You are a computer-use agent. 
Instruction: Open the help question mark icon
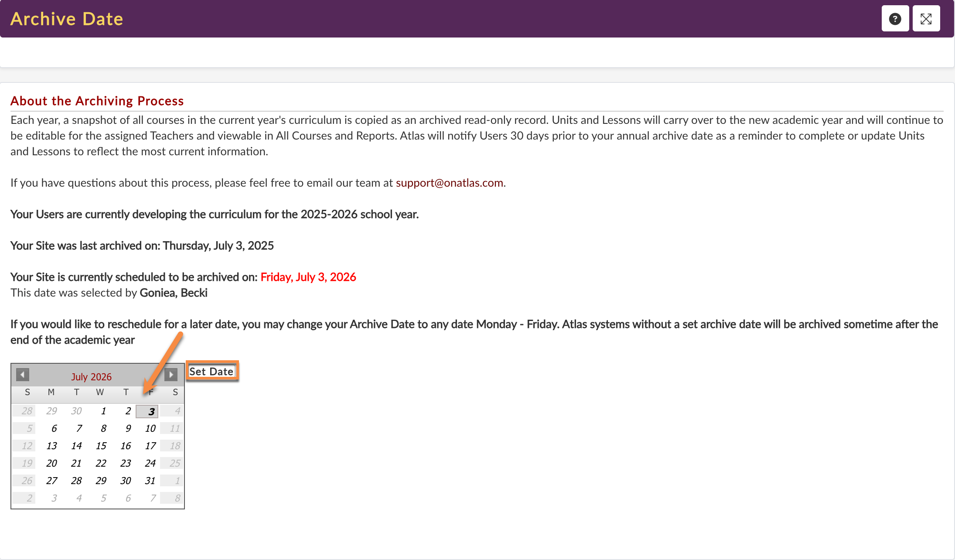[x=895, y=19]
